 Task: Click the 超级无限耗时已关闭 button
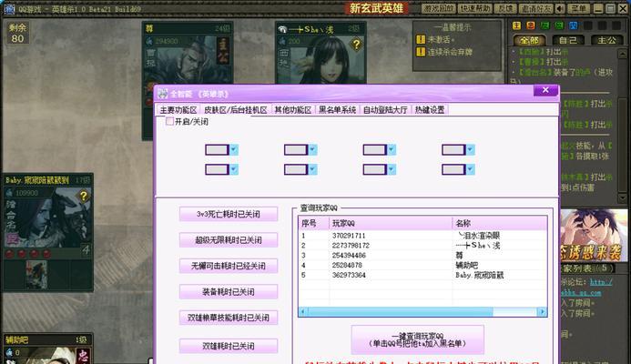click(229, 239)
